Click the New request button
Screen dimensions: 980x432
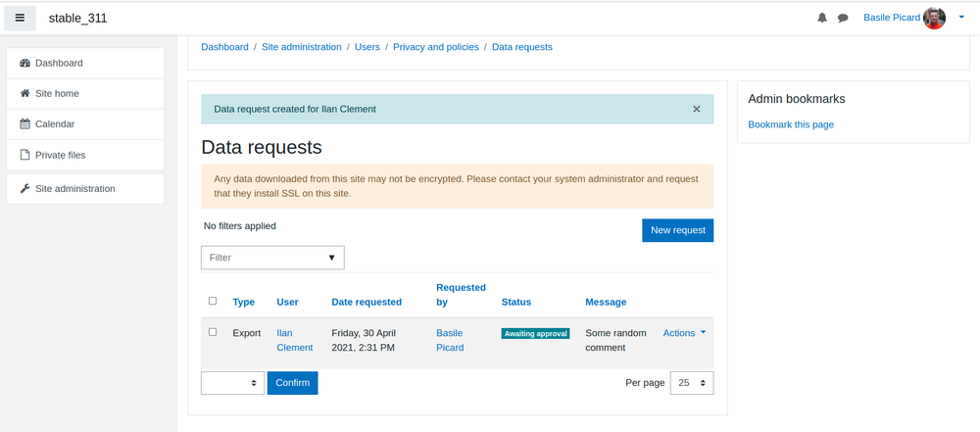[678, 230]
